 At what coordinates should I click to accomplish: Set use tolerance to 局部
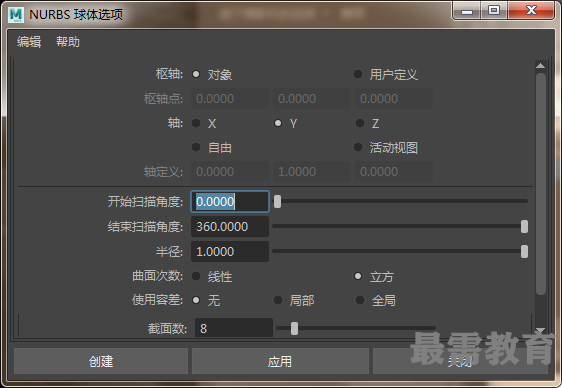coord(278,300)
